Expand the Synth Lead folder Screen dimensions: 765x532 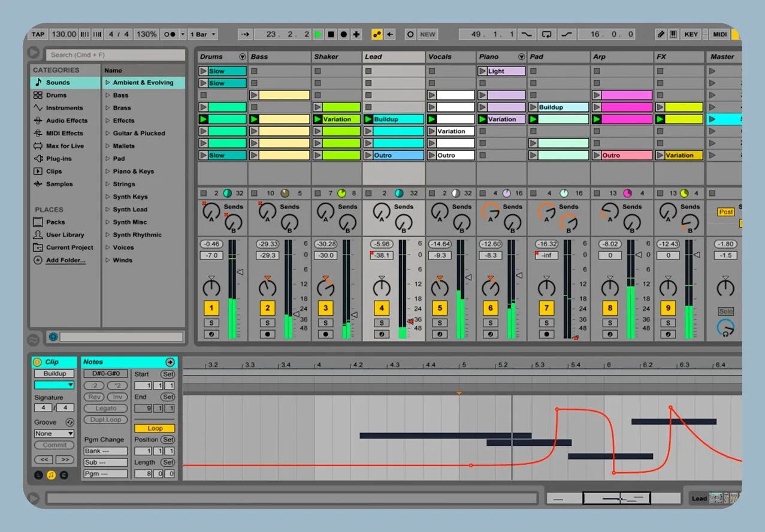pyautogui.click(x=108, y=209)
